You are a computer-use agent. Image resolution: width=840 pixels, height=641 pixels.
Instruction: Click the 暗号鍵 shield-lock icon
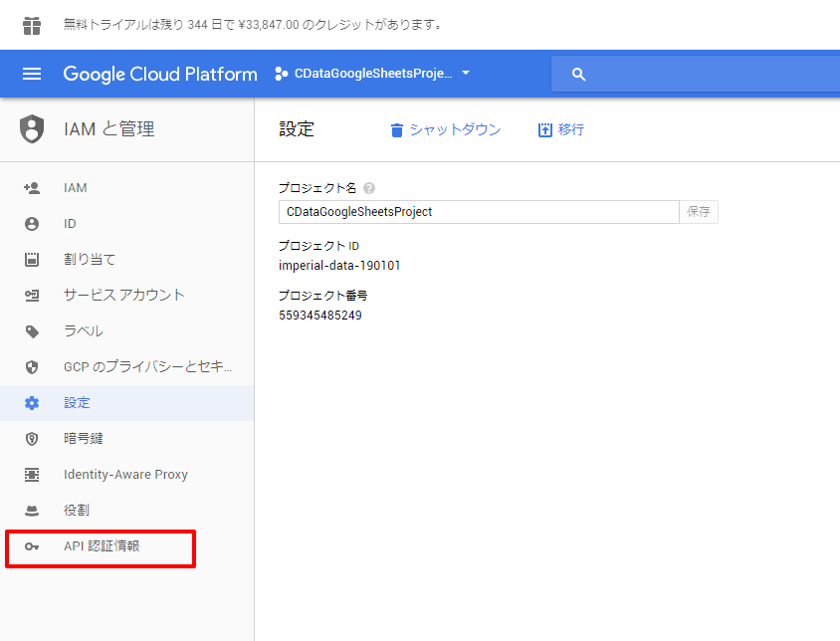(32, 439)
